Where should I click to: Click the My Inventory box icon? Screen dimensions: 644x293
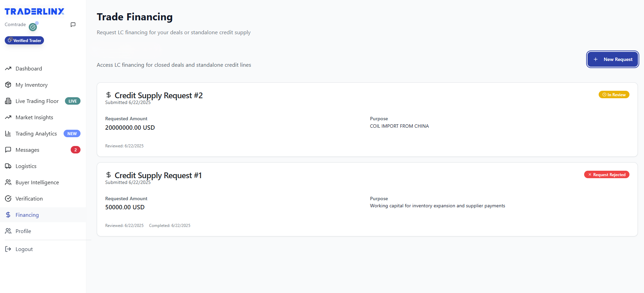(8, 85)
